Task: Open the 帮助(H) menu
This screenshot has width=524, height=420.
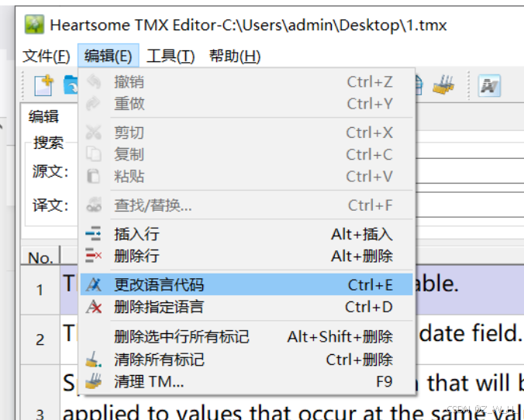Action: [x=235, y=56]
